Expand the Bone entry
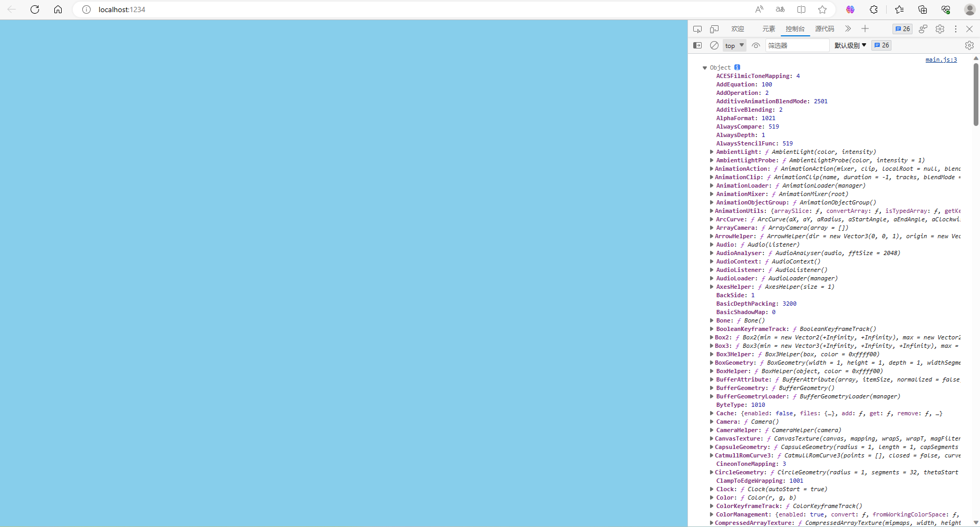This screenshot has width=980, height=527. (712, 320)
